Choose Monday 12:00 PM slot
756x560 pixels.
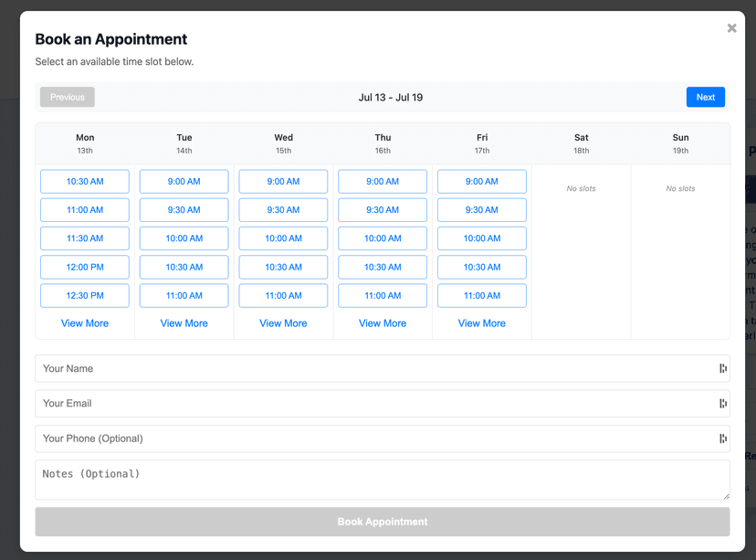coord(85,268)
